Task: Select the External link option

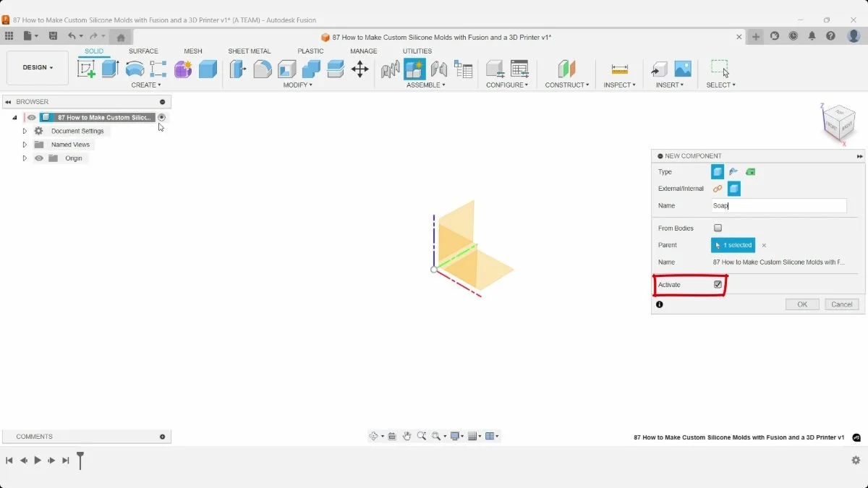Action: pos(718,189)
